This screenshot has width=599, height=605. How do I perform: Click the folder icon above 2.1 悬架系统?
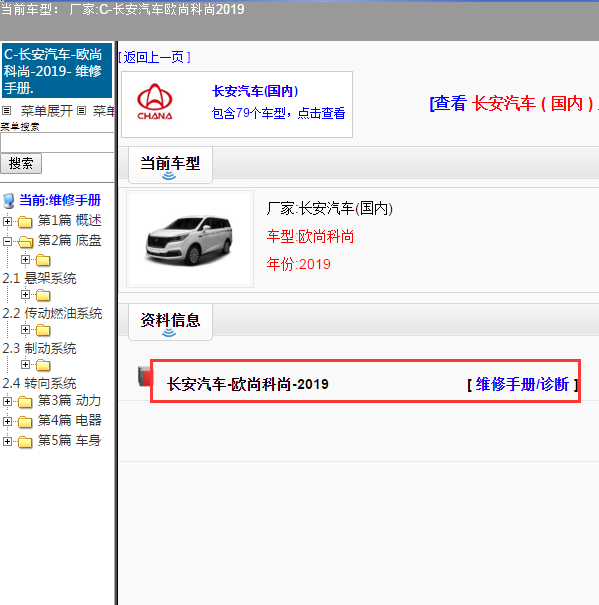43,260
